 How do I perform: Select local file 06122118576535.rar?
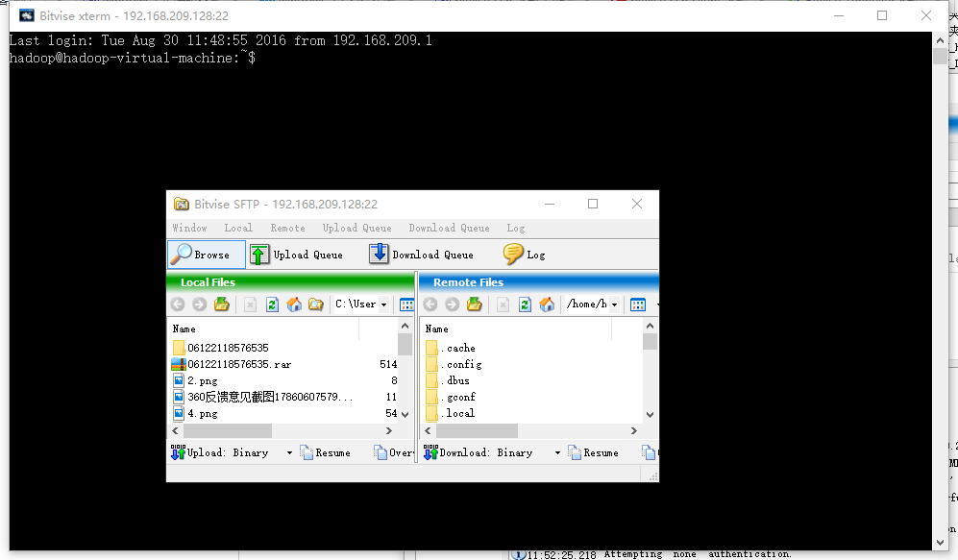(232, 364)
